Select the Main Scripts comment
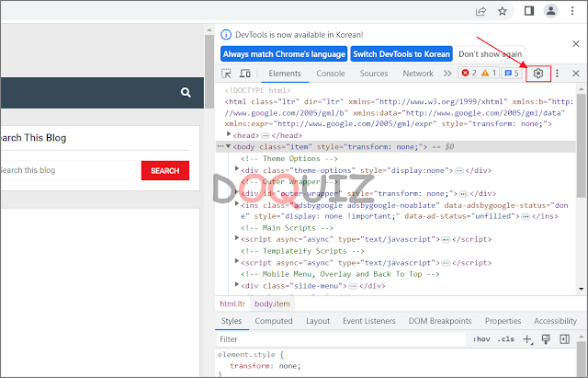Viewport: 588px width, 378px height. click(x=287, y=228)
